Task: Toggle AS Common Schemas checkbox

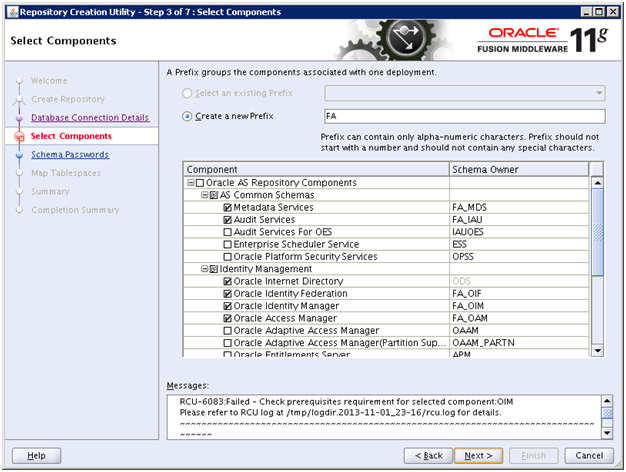Action: click(x=214, y=195)
